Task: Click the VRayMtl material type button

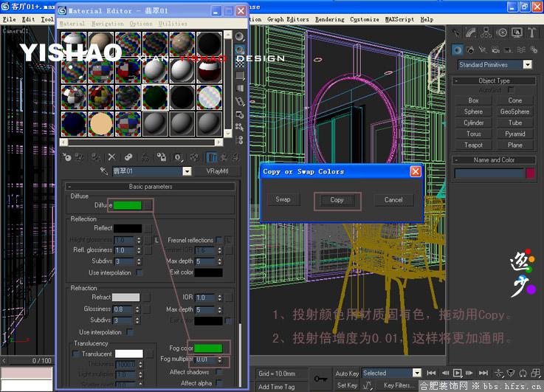Action: [x=218, y=171]
